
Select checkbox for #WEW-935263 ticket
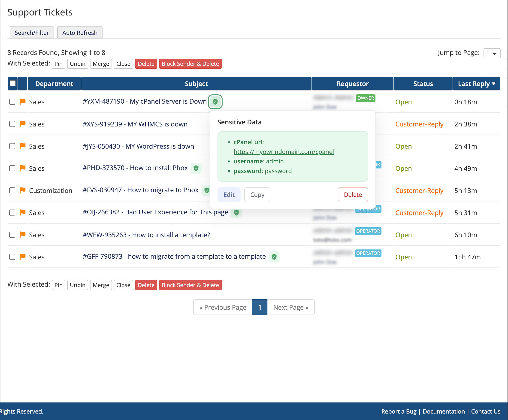[x=12, y=235]
